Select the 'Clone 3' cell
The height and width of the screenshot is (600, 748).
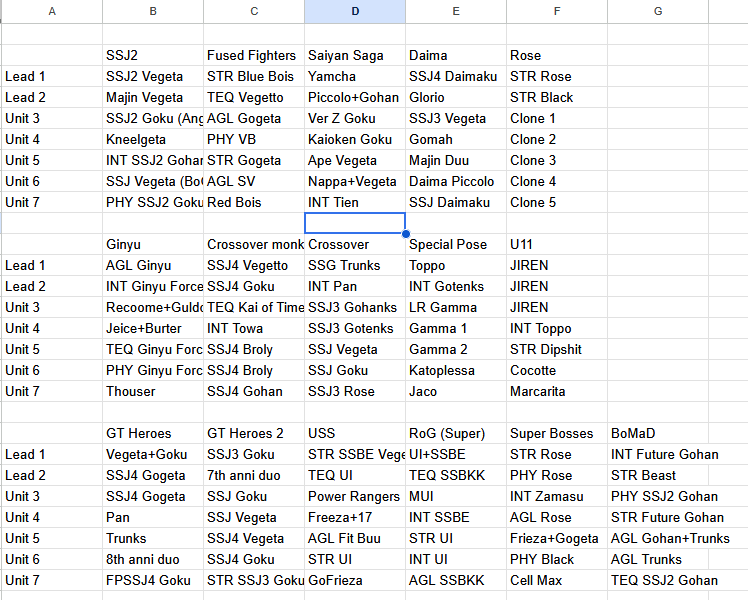click(x=557, y=160)
